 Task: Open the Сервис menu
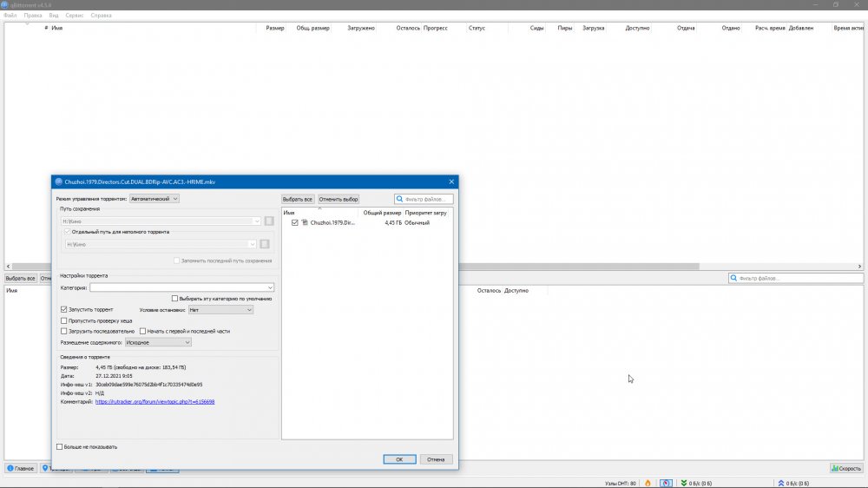click(76, 16)
